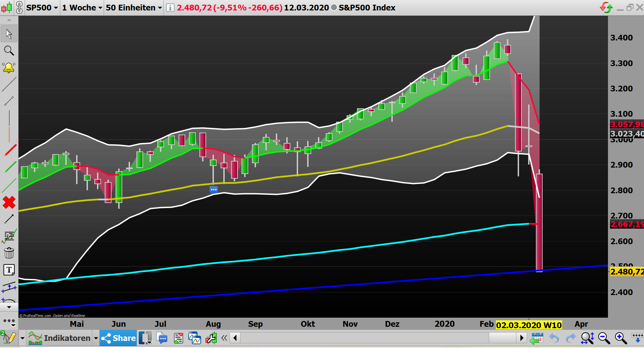Viewport: 644px width, 348px height.
Task: Click the yellow date label 02.03.2020 W10
Action: click(529, 325)
